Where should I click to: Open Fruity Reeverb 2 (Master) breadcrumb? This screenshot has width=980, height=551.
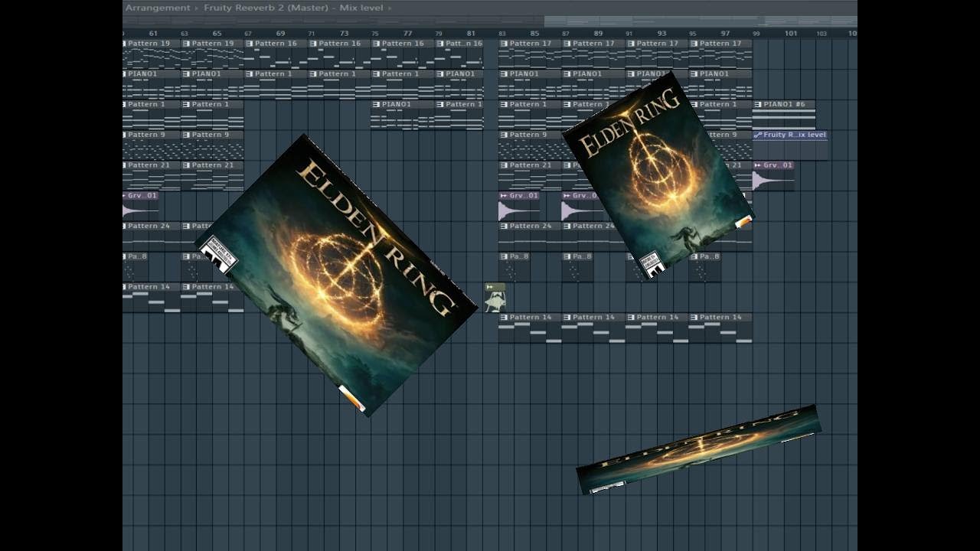267,8
